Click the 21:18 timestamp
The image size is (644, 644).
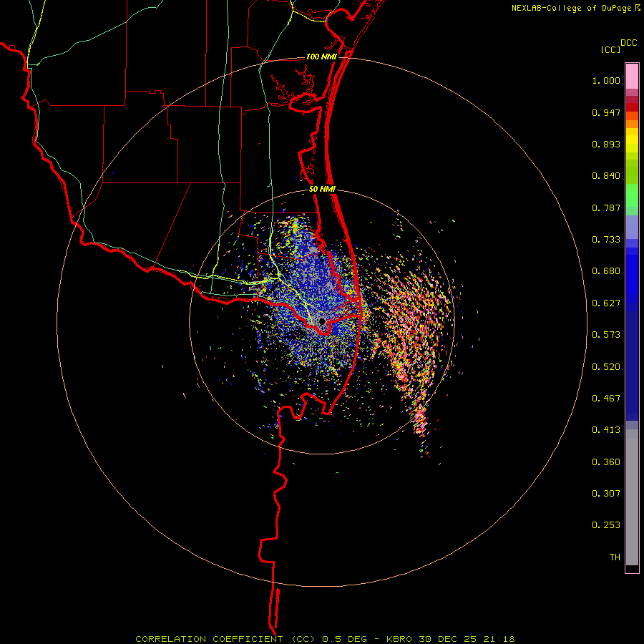(499, 639)
